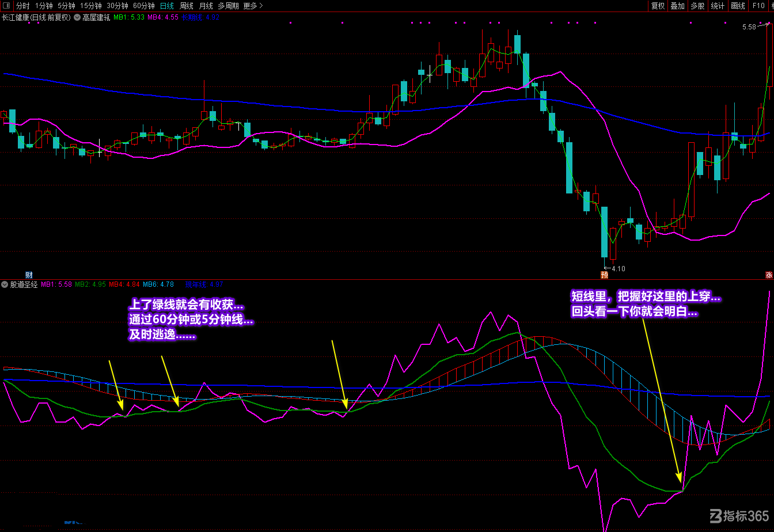Select the 15分钟 period tab

[x=90, y=6]
